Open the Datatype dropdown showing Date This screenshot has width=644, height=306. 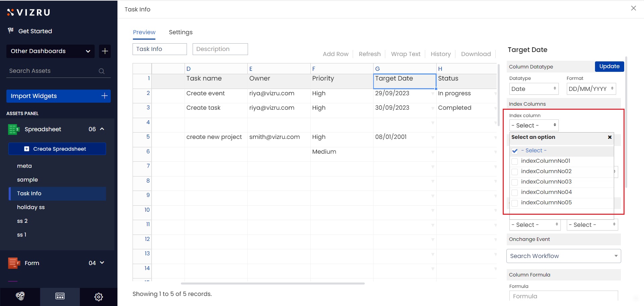click(x=534, y=89)
